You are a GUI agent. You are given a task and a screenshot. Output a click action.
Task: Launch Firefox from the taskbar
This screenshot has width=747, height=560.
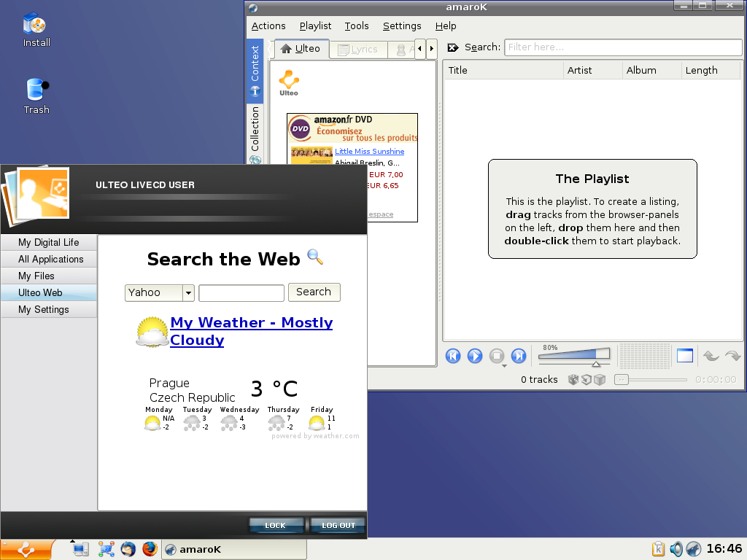(x=150, y=549)
